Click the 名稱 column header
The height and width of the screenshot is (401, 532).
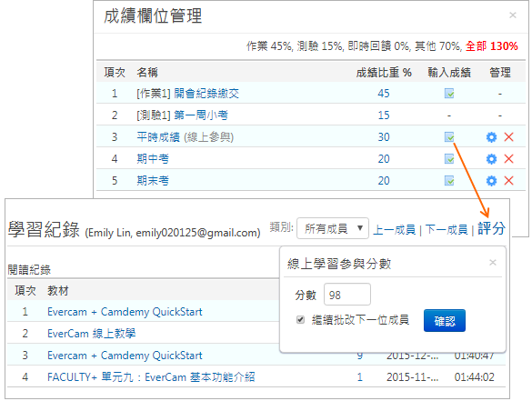[x=147, y=72]
